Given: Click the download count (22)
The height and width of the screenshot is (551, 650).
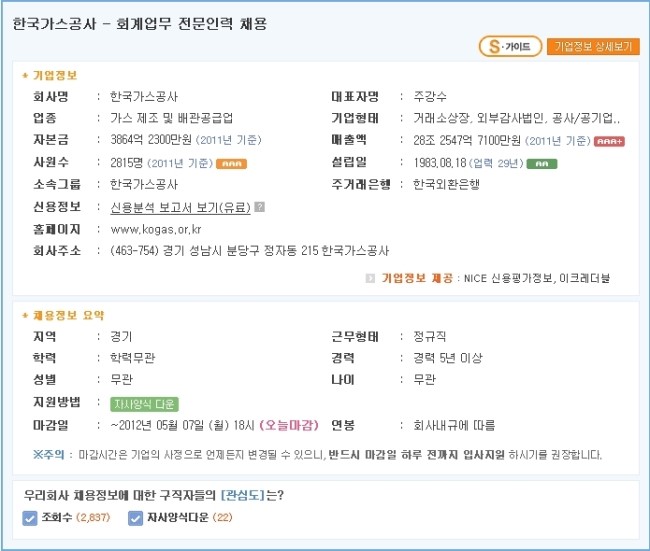Looking at the screenshot, I should (x=222, y=517).
